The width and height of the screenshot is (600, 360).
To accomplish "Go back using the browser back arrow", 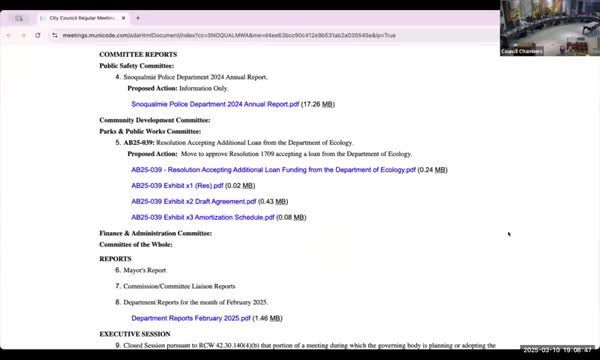I will point(9,35).
